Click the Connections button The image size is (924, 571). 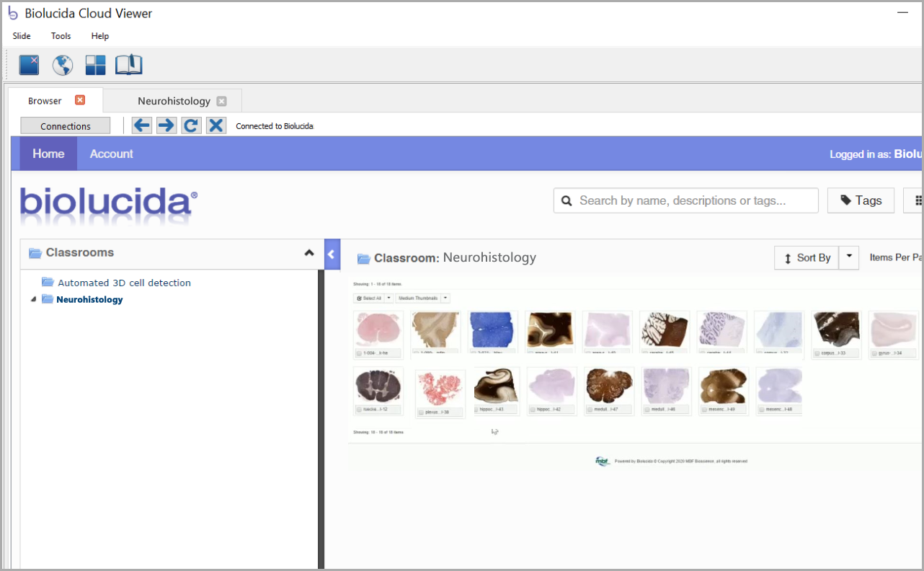coord(66,126)
